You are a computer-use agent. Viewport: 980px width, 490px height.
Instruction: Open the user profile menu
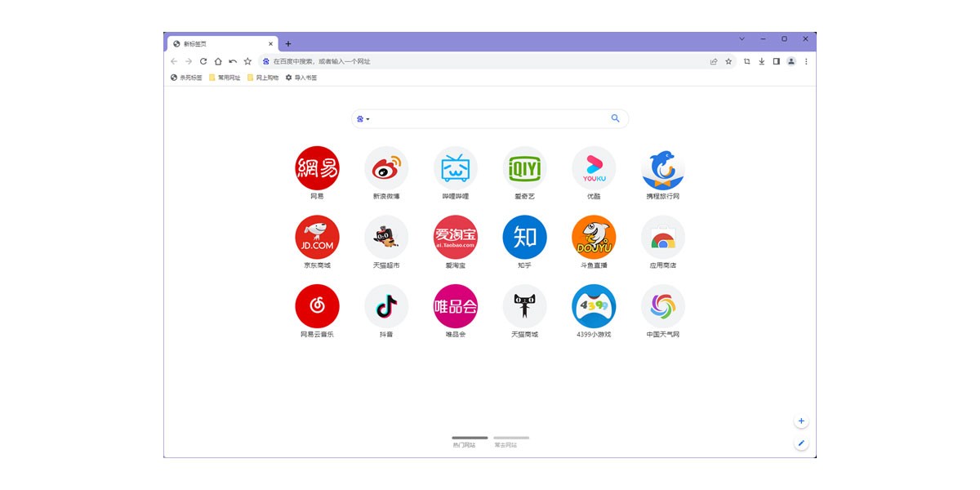(x=791, y=61)
